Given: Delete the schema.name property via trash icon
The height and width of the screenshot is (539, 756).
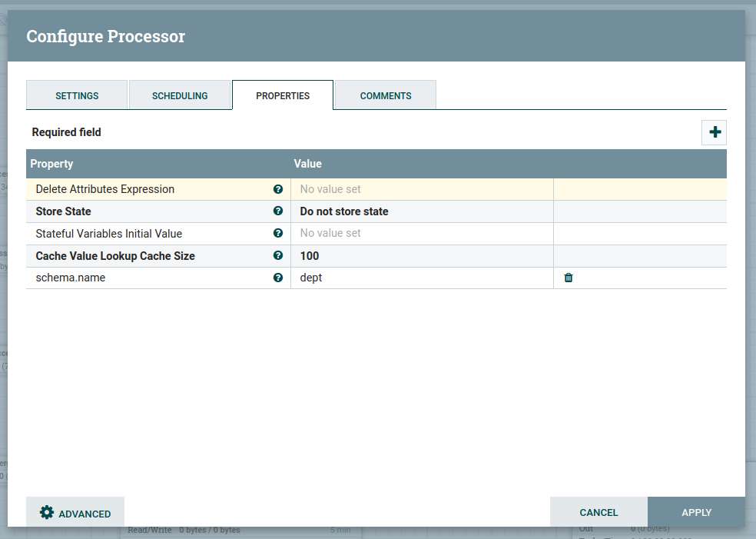Looking at the screenshot, I should (x=569, y=278).
